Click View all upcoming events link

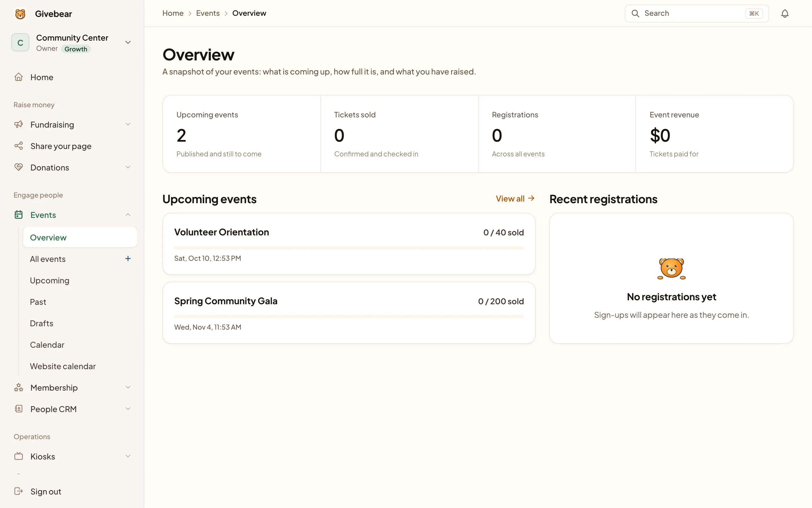pyautogui.click(x=515, y=199)
